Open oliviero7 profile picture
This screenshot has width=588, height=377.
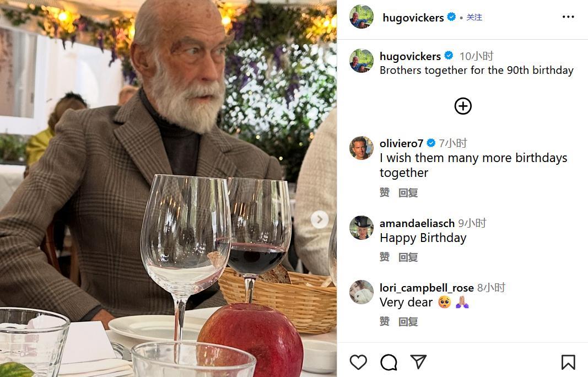click(362, 148)
